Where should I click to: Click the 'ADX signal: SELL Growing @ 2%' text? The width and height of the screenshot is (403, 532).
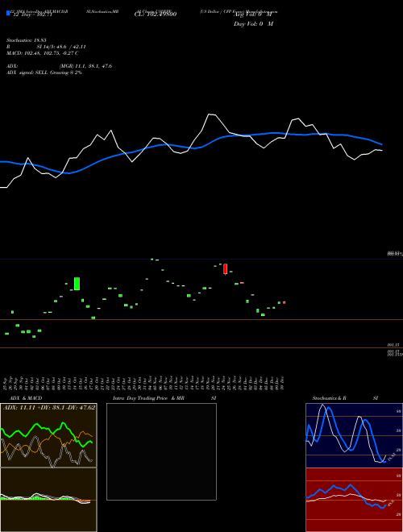pos(44,73)
